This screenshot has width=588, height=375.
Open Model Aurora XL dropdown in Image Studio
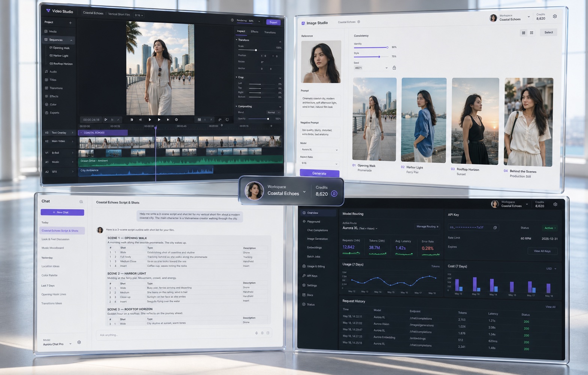coord(319,150)
